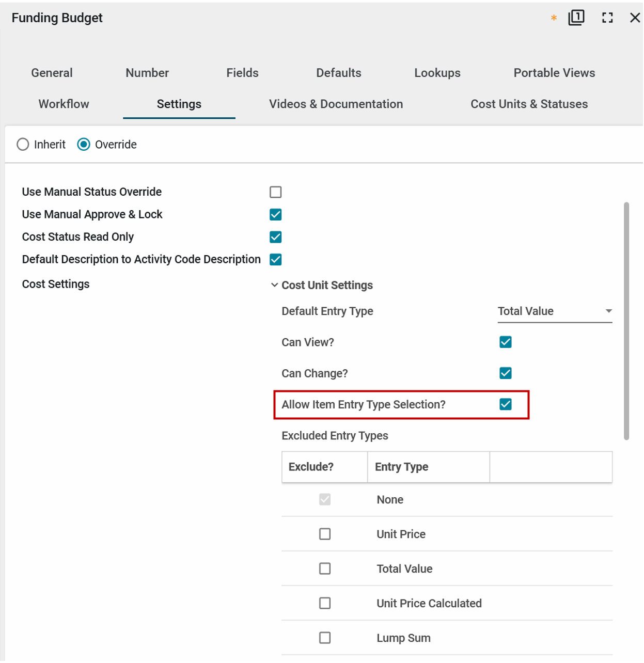Viewport: 644px width, 663px height.
Task: Click the Entry Type column header
Action: [401, 467]
